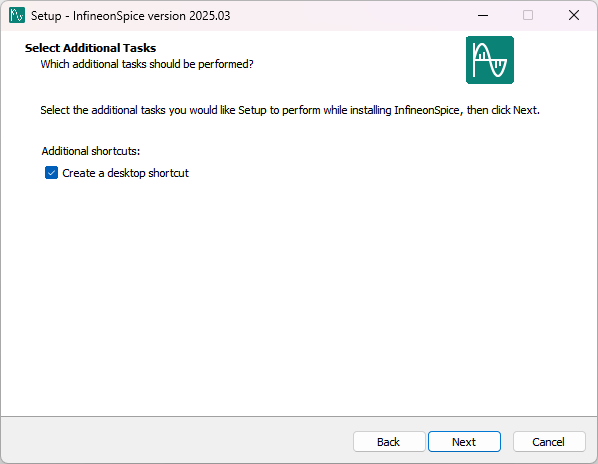Proceed by clicking the Next button
598x464 pixels.
[464, 442]
